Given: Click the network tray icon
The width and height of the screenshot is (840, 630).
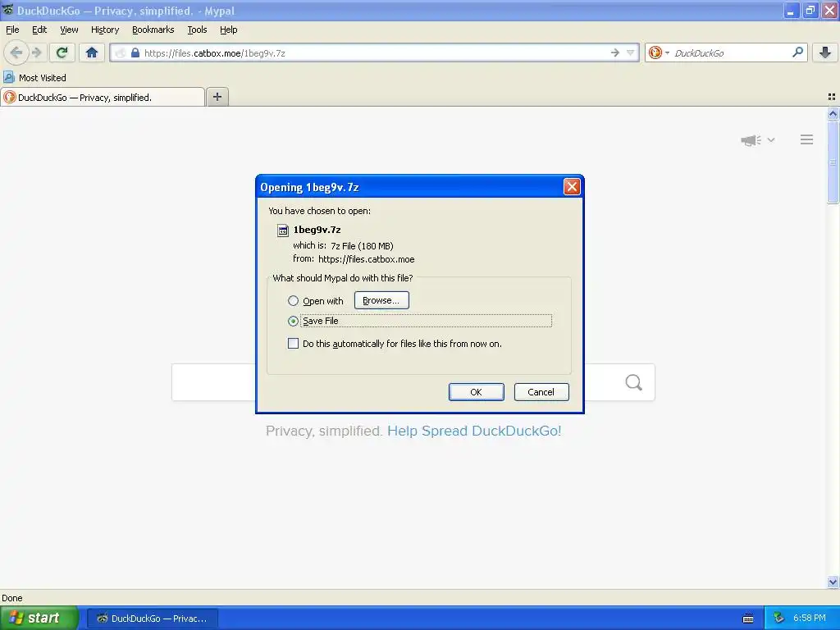Looking at the screenshot, I should coord(779,619).
